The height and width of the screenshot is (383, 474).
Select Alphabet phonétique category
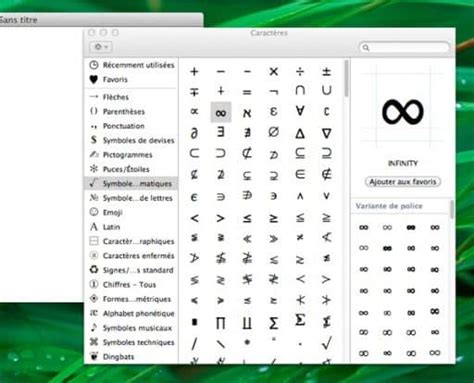[x=132, y=313]
